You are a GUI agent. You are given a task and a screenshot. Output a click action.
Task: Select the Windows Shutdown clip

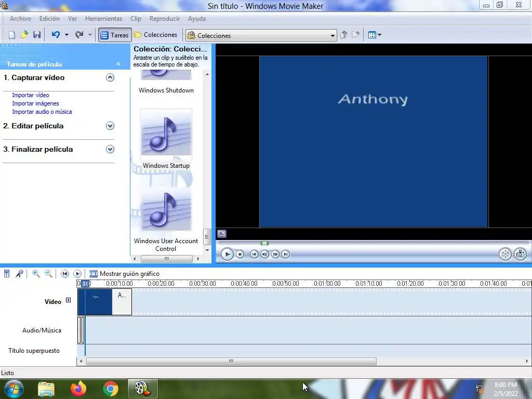coord(166,83)
